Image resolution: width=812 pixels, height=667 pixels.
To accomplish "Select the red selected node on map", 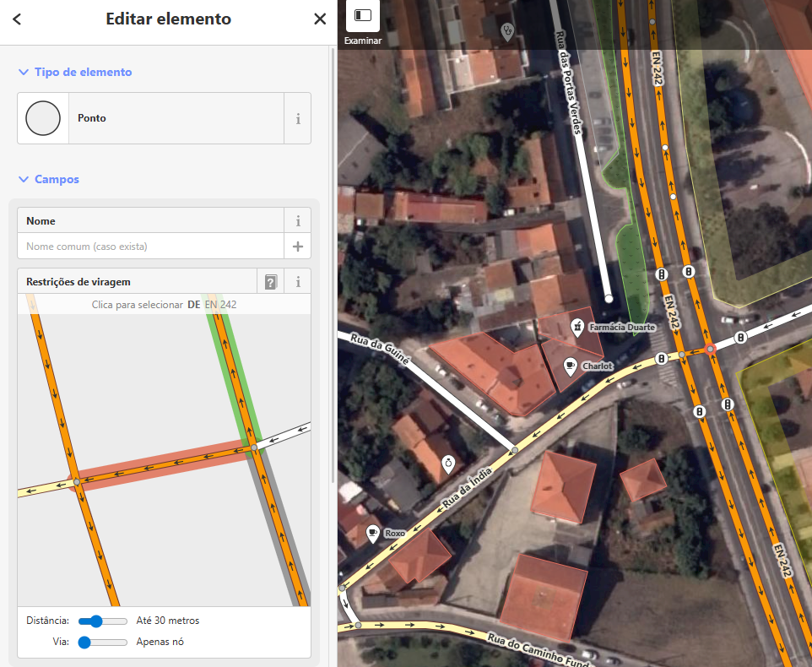I will coord(711,349).
